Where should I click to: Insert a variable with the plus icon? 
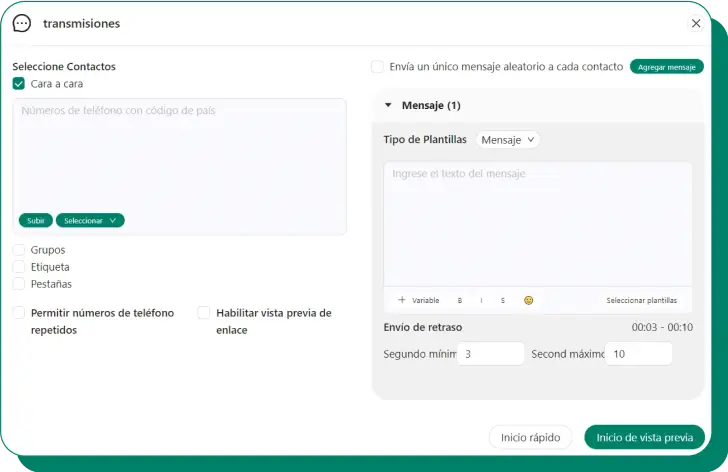point(402,300)
